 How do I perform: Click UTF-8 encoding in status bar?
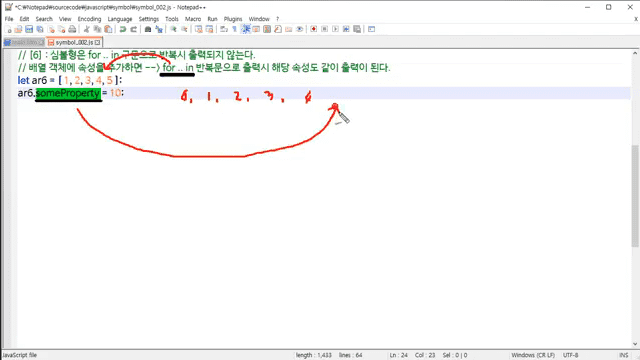pos(570,355)
